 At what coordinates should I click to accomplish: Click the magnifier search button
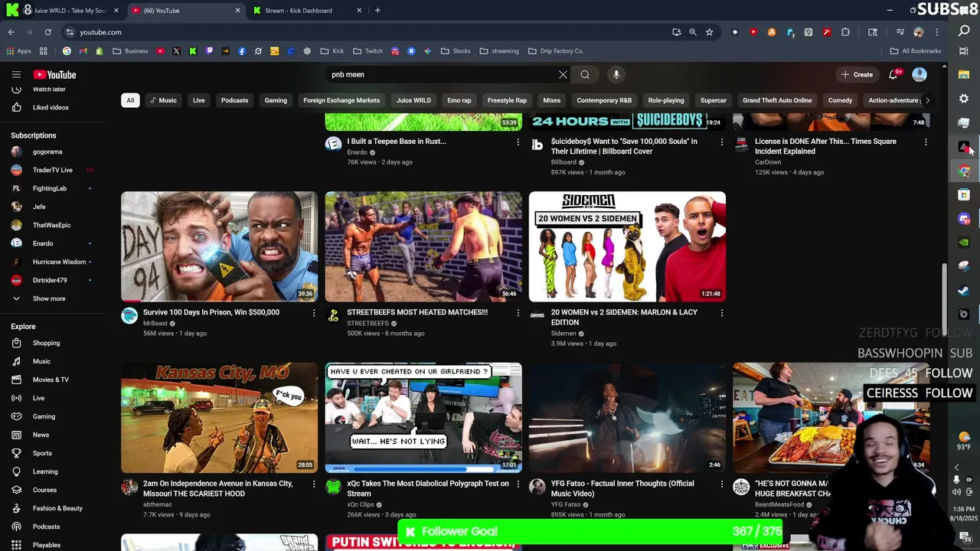coord(585,74)
